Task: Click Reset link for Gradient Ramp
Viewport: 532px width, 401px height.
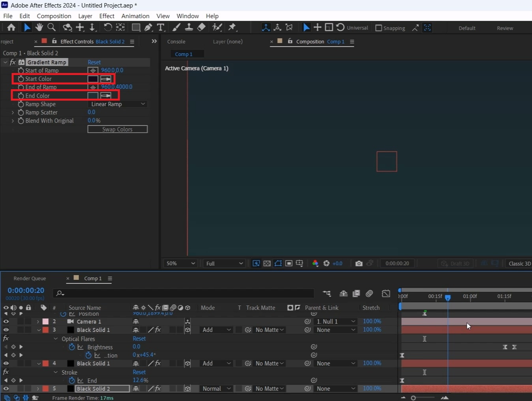Action: (94, 62)
